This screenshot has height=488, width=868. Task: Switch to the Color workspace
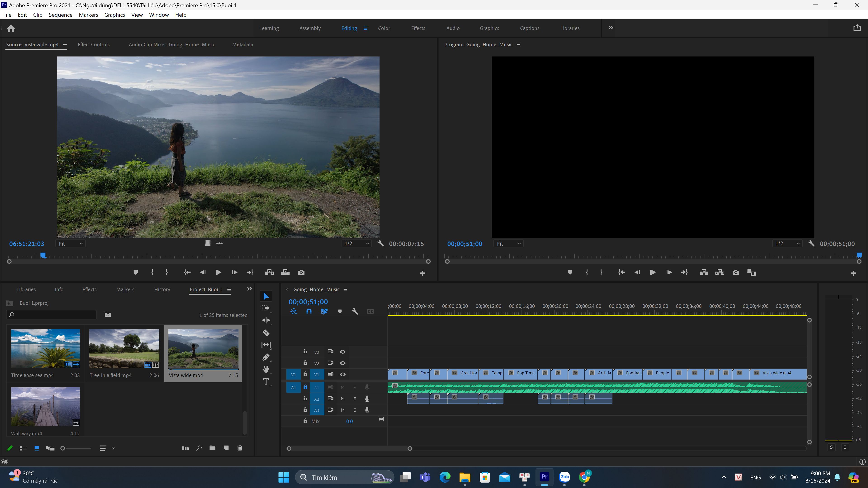(x=384, y=28)
